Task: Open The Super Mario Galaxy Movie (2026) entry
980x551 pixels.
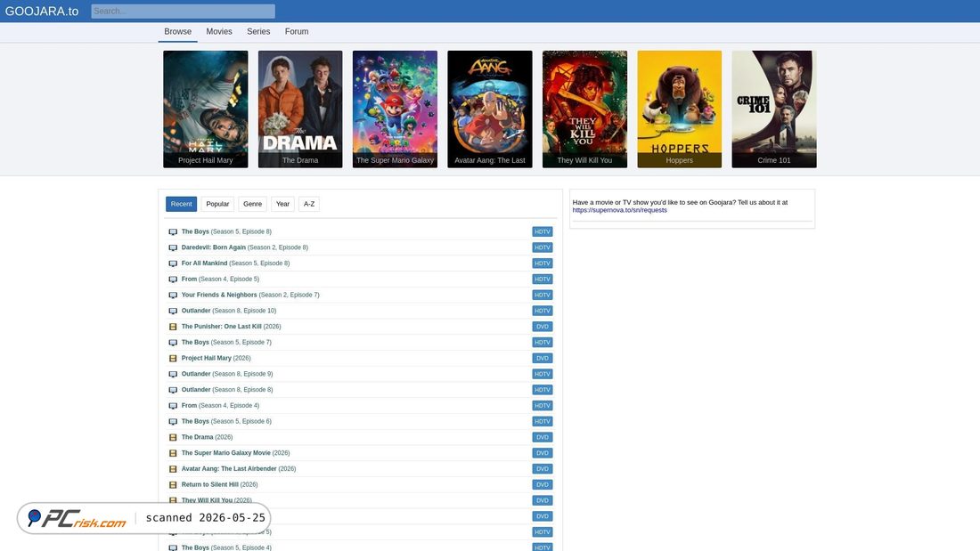Action: (x=235, y=453)
